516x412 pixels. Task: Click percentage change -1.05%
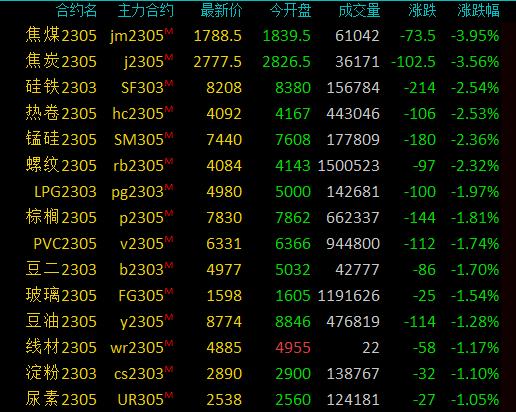click(x=475, y=400)
